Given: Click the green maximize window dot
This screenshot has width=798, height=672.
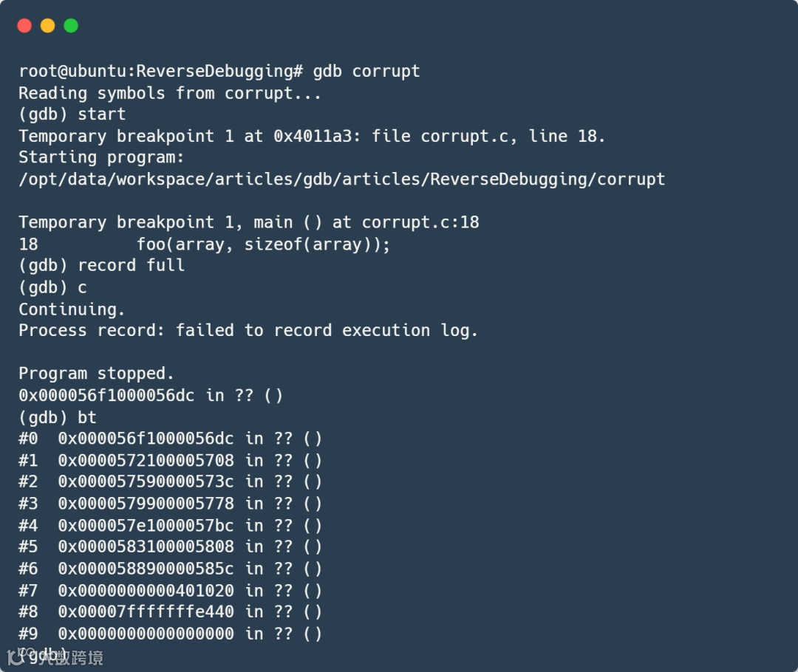Looking at the screenshot, I should pos(71,26).
